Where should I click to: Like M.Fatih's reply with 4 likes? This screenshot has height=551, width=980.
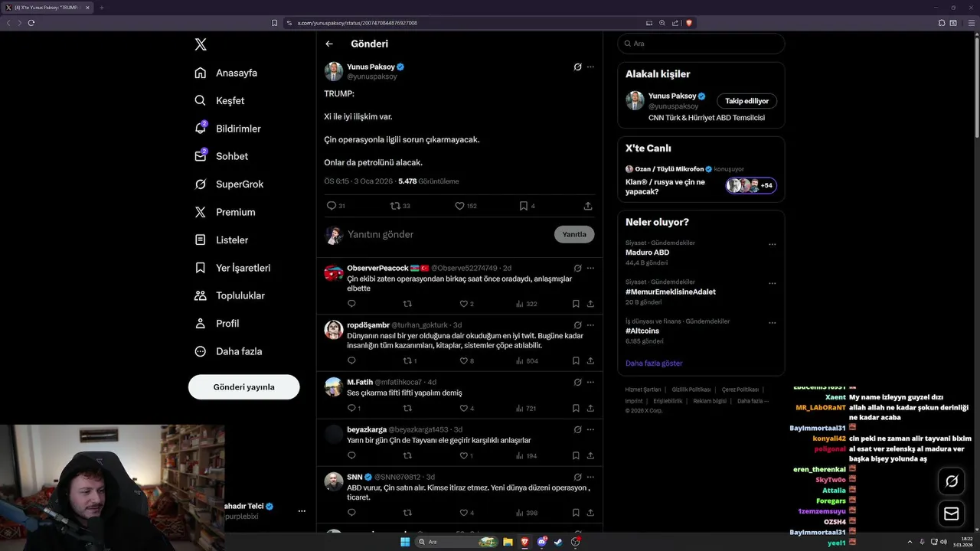click(464, 408)
